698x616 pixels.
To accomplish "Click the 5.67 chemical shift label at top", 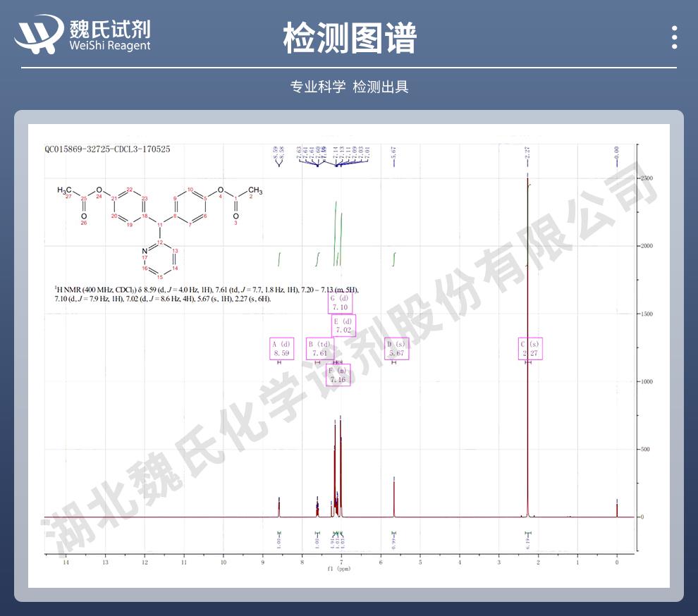I will (x=393, y=153).
